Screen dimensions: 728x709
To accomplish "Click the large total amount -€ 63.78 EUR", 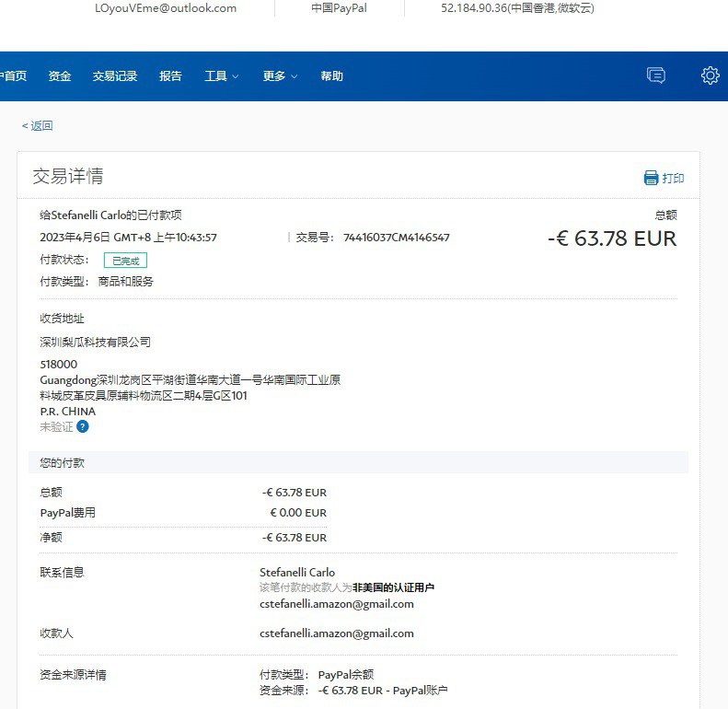I will pos(611,239).
